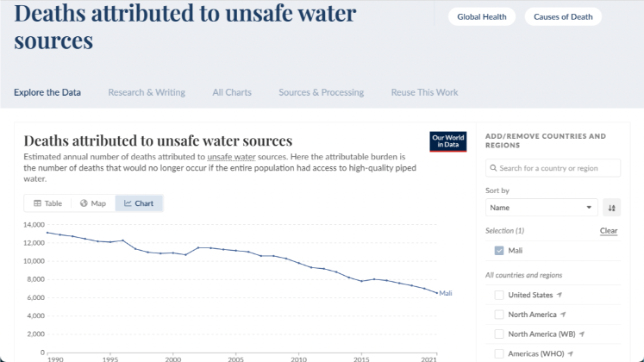Go to the Sources & Processing tab
The image size is (644, 362).
(x=321, y=92)
